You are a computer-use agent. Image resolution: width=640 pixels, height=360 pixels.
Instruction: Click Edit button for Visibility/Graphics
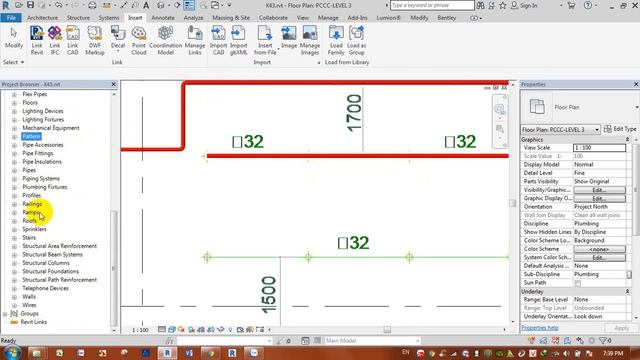(599, 190)
